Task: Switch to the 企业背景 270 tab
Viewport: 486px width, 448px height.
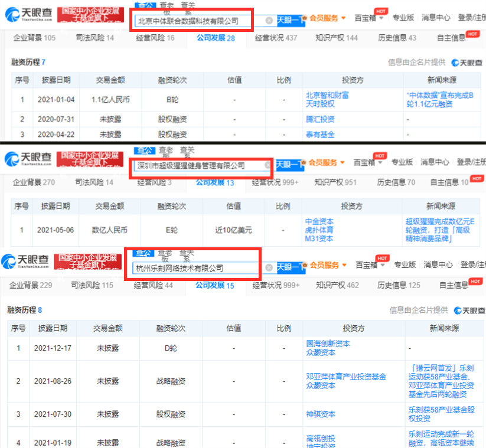Action: [34, 182]
